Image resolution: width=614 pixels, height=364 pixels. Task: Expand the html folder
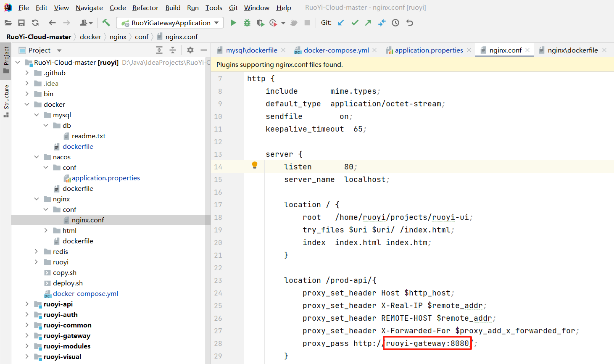tap(46, 230)
